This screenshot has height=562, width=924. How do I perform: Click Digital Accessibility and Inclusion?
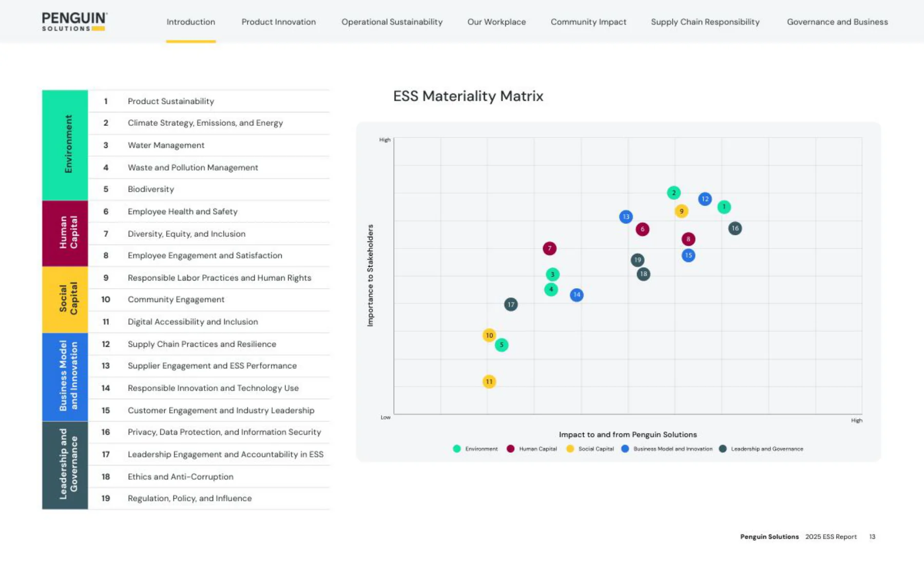pyautogui.click(x=209, y=322)
